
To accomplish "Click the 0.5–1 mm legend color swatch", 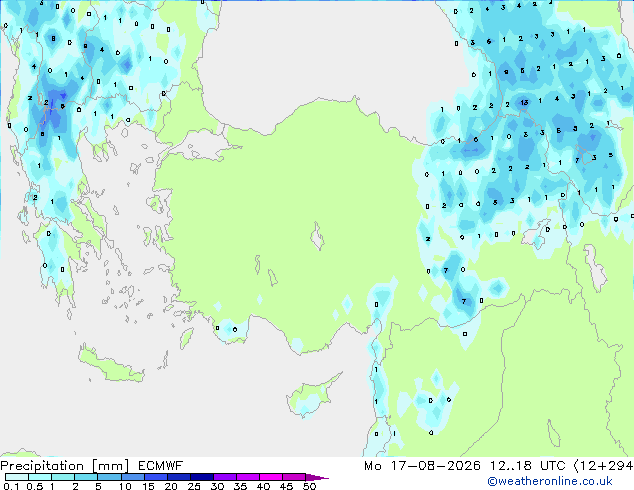I will coord(40,477).
